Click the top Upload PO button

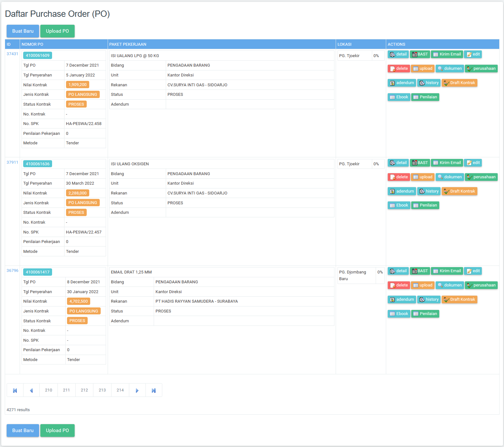coord(57,31)
